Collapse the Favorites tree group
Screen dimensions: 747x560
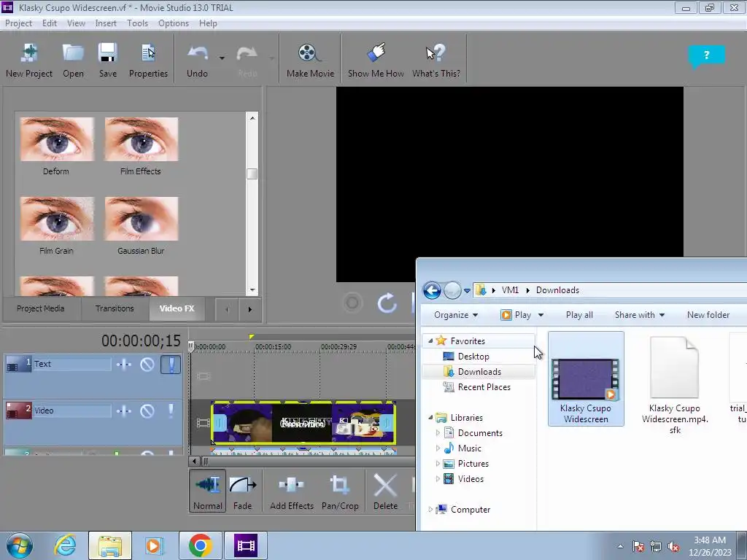[x=430, y=341]
